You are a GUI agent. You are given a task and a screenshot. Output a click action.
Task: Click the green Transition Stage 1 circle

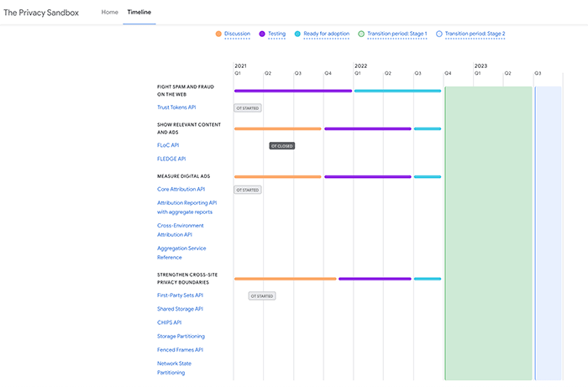361,34
